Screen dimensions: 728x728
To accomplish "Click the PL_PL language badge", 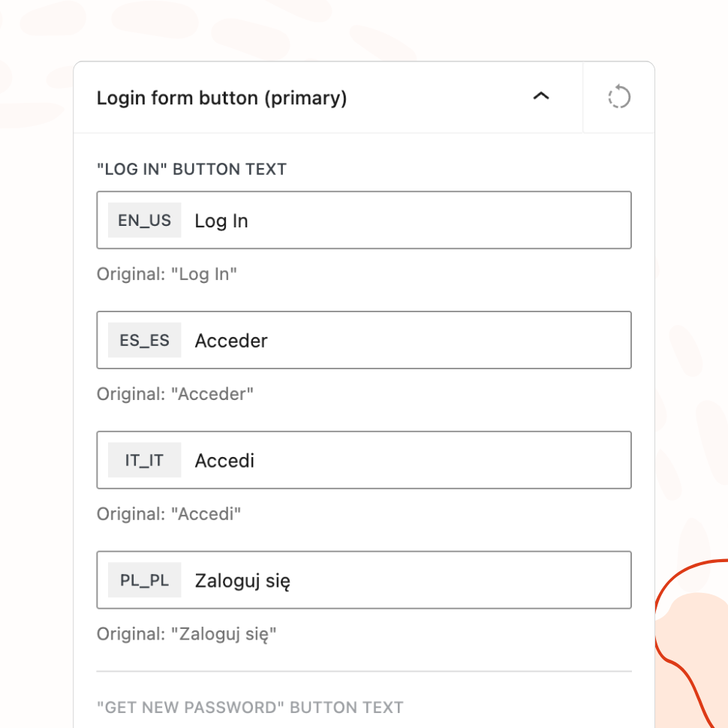I will click(x=145, y=580).
